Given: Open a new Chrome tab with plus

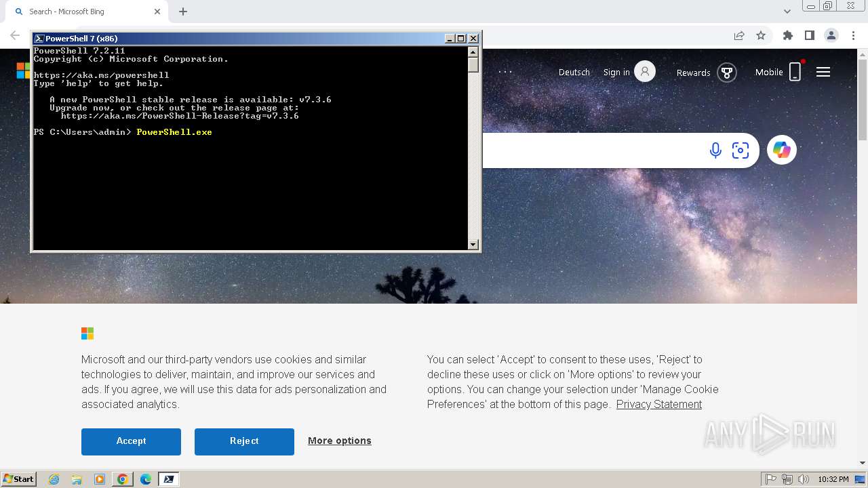Looking at the screenshot, I should [x=183, y=12].
